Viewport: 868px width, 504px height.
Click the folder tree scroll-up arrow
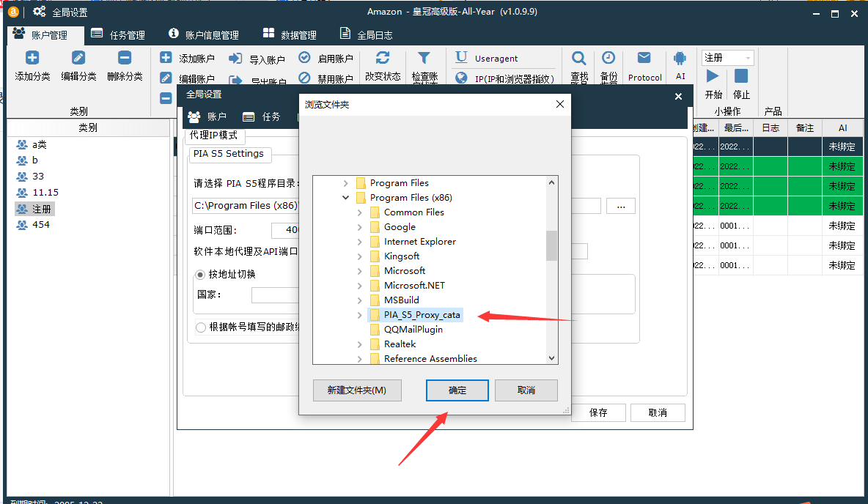(x=551, y=182)
